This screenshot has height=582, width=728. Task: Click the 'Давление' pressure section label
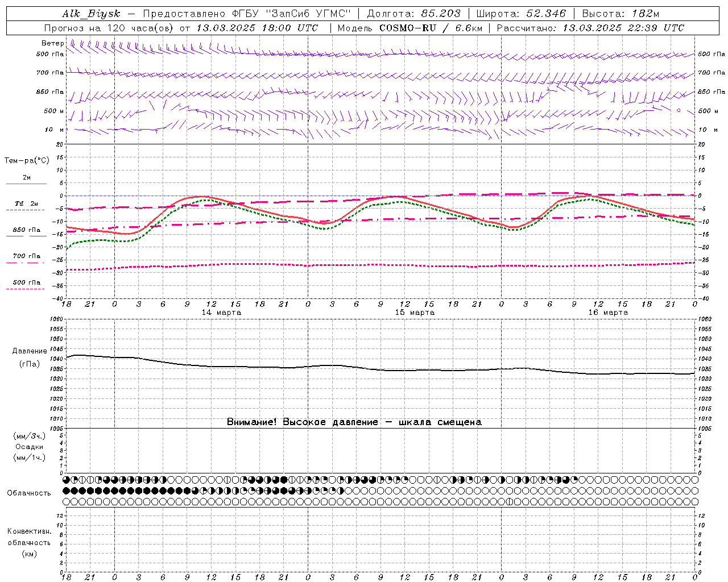pyautogui.click(x=30, y=351)
